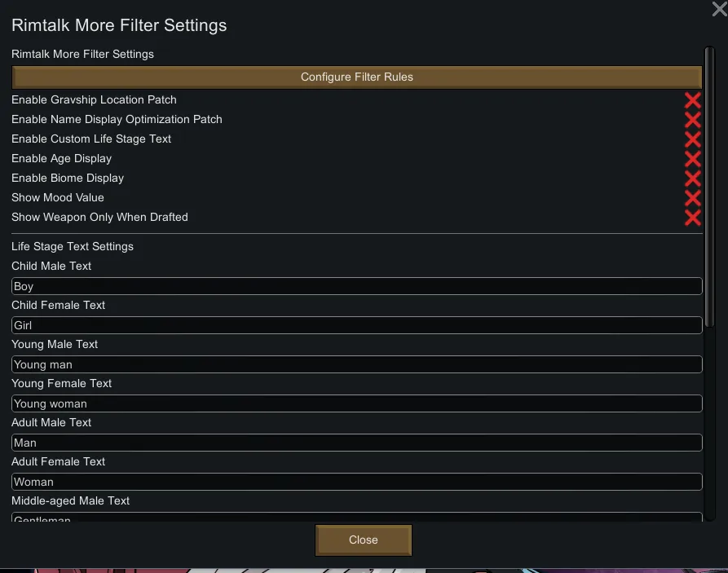Click the Middle-aged Male Text field
The height and width of the screenshot is (573, 728).
(x=356, y=517)
